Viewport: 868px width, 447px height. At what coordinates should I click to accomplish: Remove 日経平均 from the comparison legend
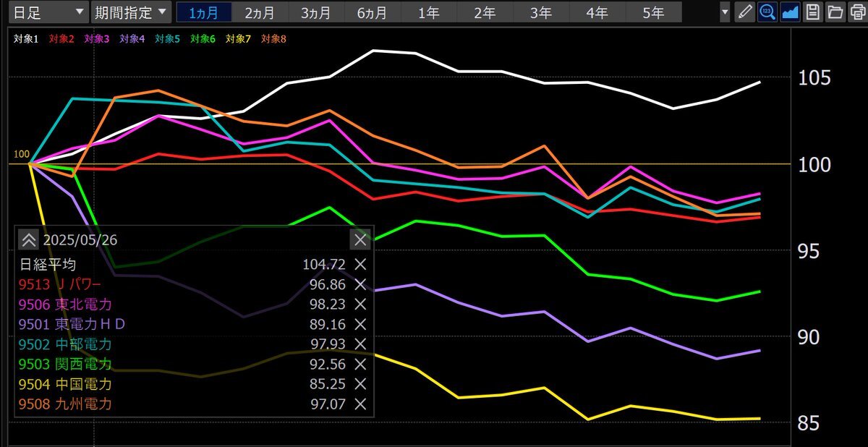pos(360,265)
